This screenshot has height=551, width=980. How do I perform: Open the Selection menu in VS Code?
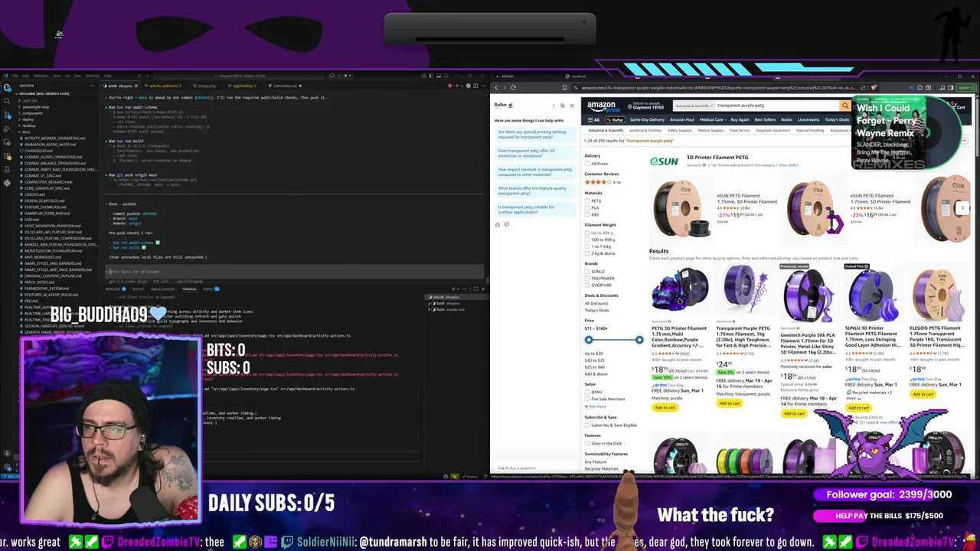tap(41, 76)
